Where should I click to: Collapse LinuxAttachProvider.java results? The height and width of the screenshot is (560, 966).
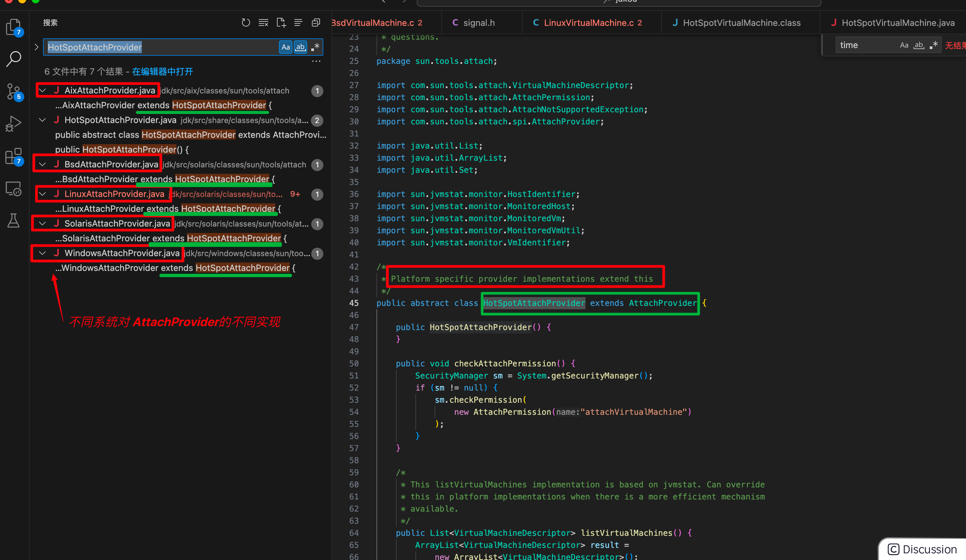click(43, 194)
